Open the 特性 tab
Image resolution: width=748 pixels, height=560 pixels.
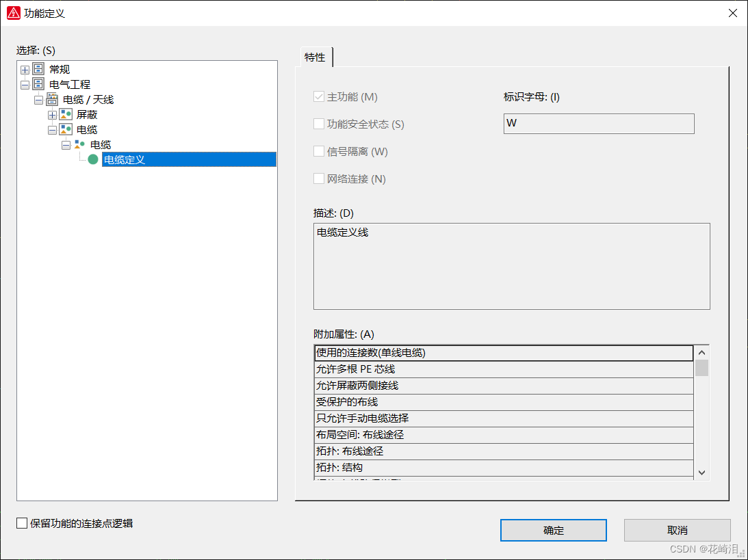pyautogui.click(x=315, y=57)
